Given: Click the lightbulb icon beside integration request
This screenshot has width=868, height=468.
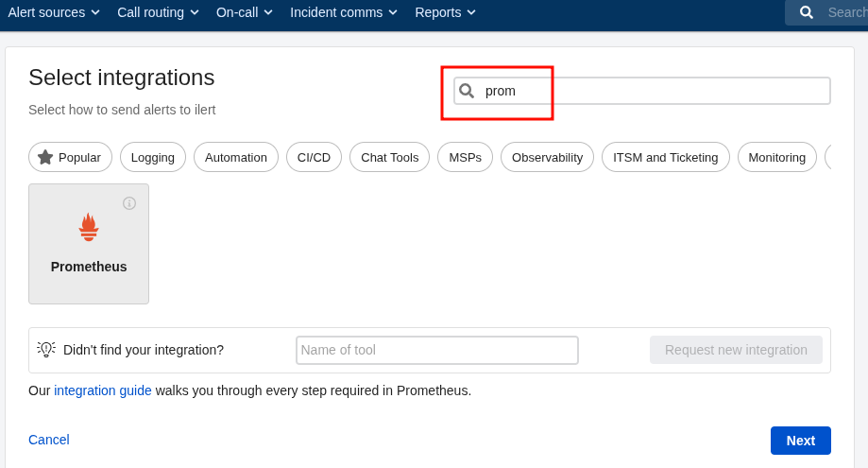Looking at the screenshot, I should point(46,349).
